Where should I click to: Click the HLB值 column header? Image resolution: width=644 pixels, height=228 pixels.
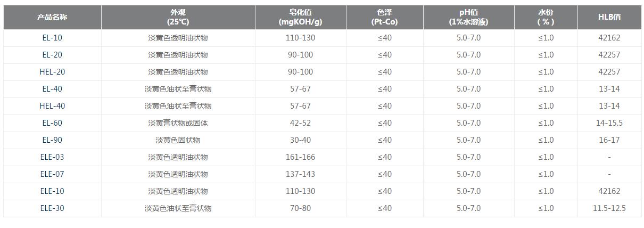(x=609, y=17)
